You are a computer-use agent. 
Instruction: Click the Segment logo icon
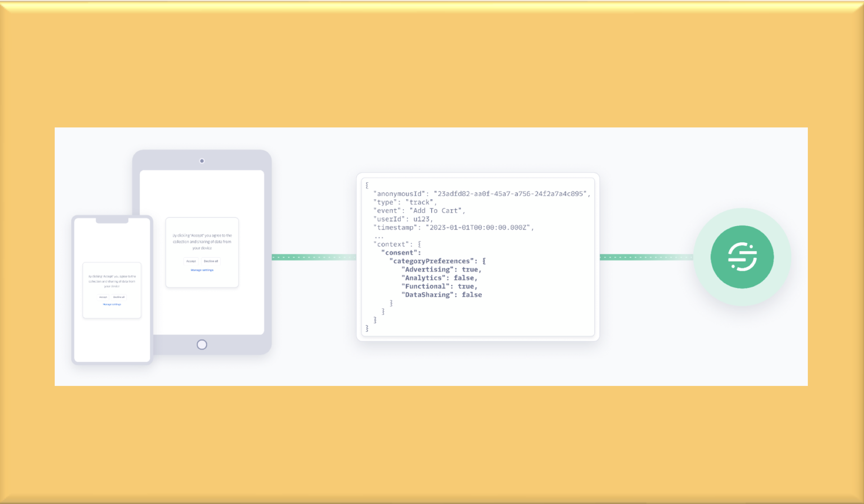[742, 256]
